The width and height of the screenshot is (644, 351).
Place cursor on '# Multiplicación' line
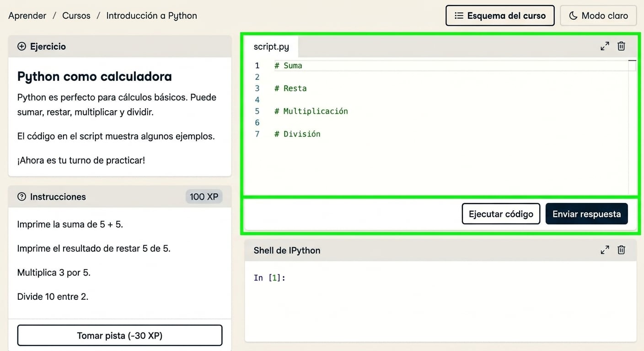point(311,111)
